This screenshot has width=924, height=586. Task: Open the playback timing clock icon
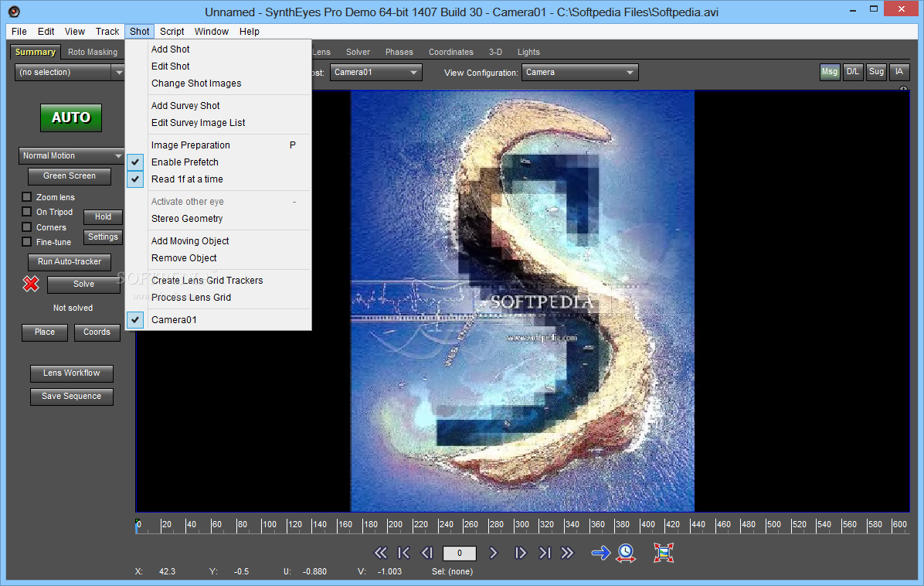coord(625,553)
